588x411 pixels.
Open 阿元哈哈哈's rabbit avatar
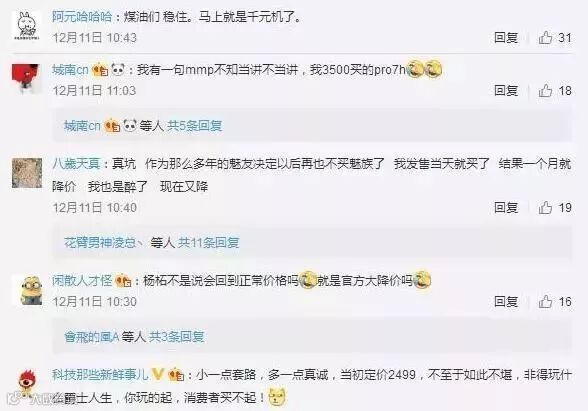[27, 26]
